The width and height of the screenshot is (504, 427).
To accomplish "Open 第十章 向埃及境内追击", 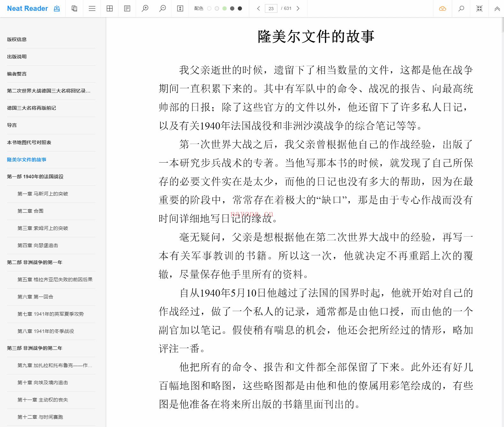I will click(x=43, y=383).
